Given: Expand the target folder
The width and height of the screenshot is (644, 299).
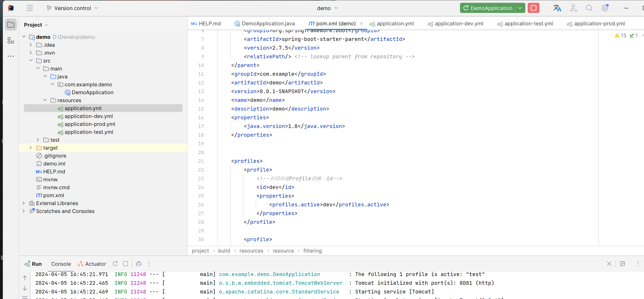Looking at the screenshot, I should click(31, 148).
